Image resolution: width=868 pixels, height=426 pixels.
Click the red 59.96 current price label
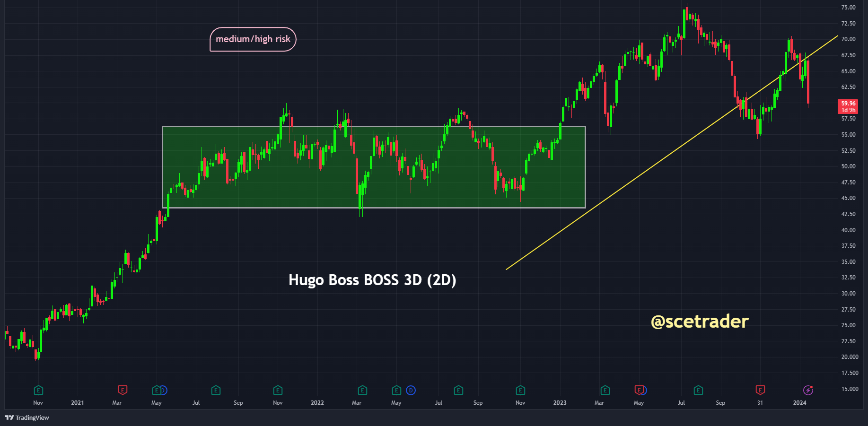pos(848,106)
